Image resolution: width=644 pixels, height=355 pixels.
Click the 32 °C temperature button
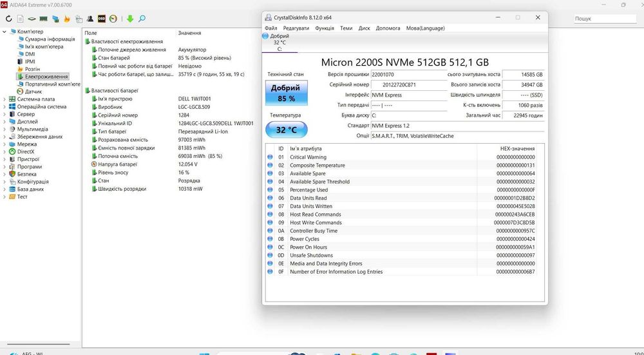pyautogui.click(x=287, y=130)
